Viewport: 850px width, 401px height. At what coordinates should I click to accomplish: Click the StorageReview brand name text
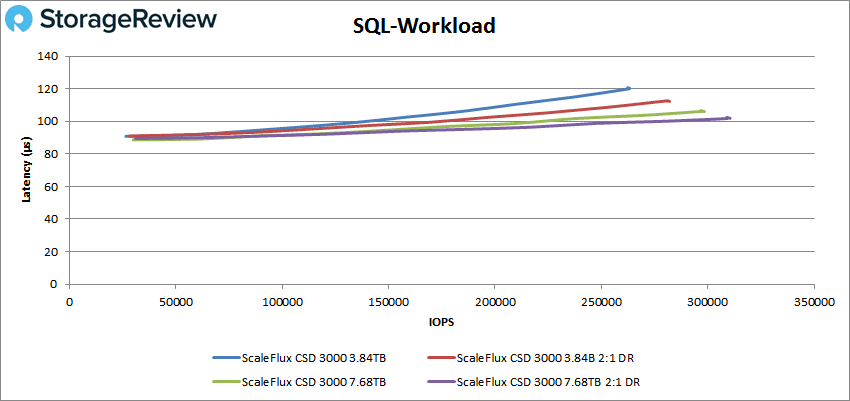[128, 20]
